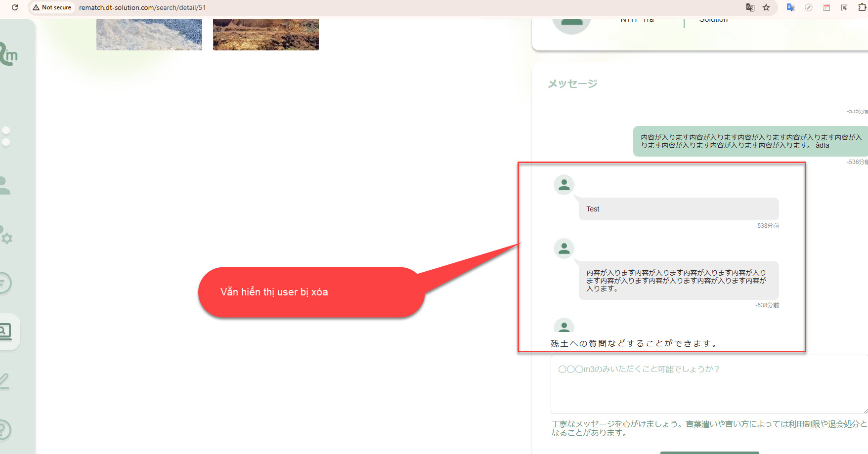Image resolution: width=868 pixels, height=454 pixels.
Task: Open the browser extensions puzzle icon
Action: pyautogui.click(x=862, y=7)
